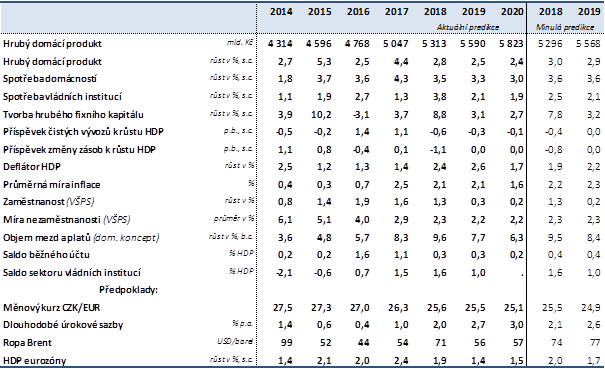605x369 pixels.
Task: Select Spotřeba vládních institucí row label
Action: 62,96
